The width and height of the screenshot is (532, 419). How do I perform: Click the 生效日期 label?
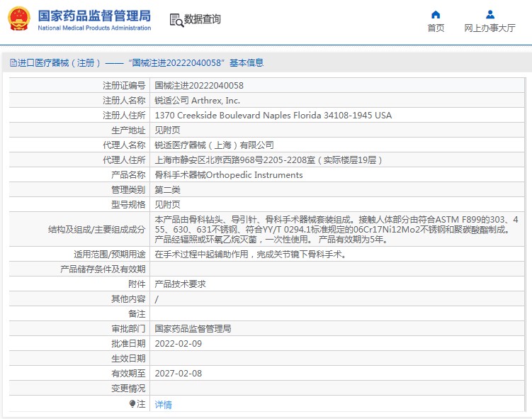click(x=128, y=359)
